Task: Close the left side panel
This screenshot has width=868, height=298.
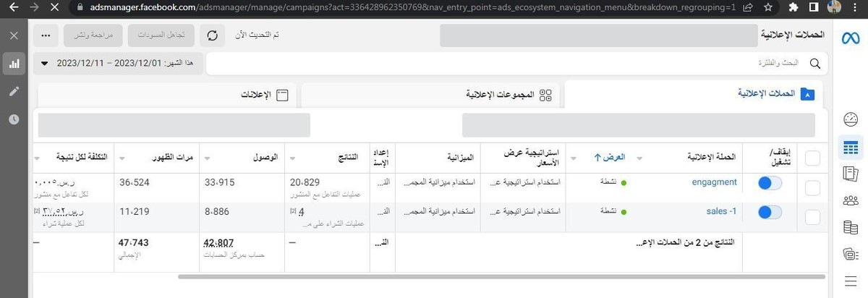Action: point(14,35)
